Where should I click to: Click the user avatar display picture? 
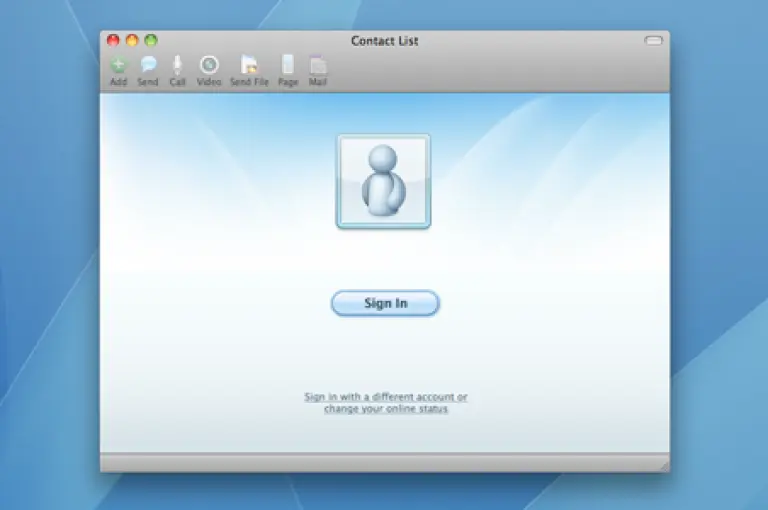pyautogui.click(x=384, y=182)
